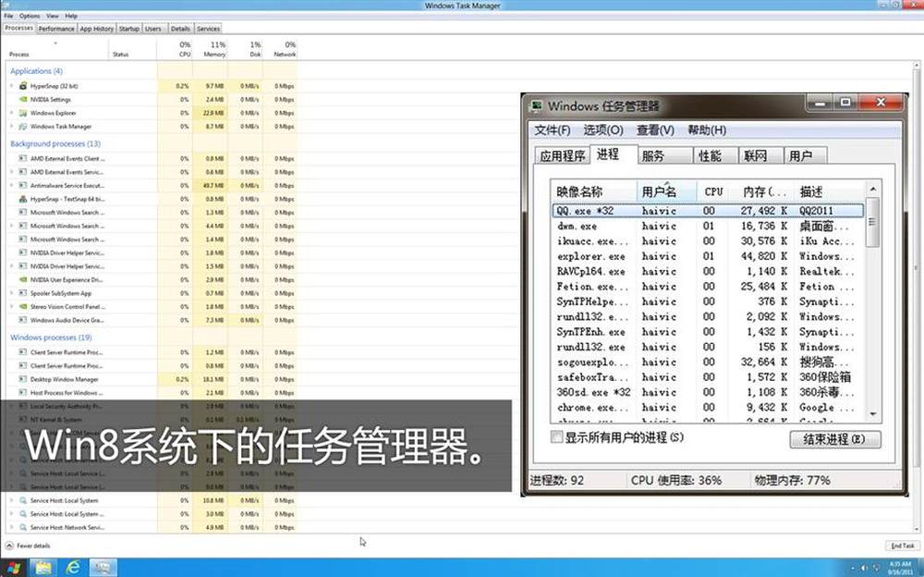Screen dimensions: 924x577
Task: Expand the Antimalware Service Executable row
Action: pyautogui.click(x=11, y=185)
